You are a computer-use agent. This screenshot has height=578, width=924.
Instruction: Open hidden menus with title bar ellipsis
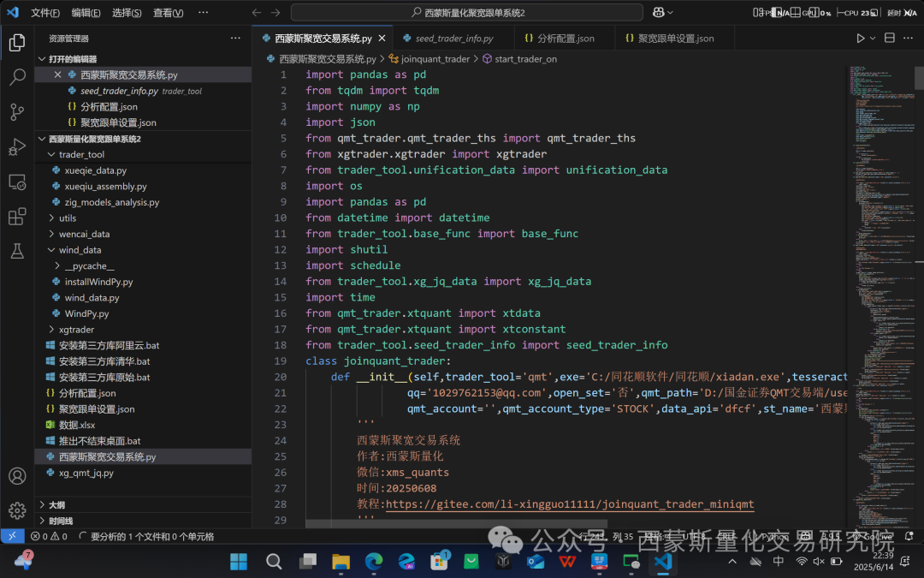tap(204, 12)
